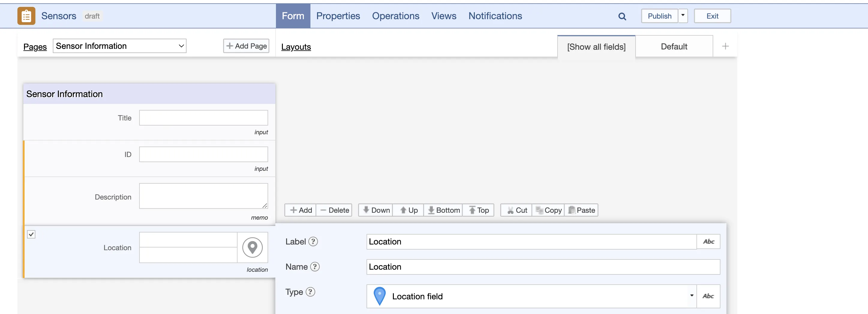This screenshot has width=868, height=314.
Task: Click the Exit button
Action: (712, 16)
